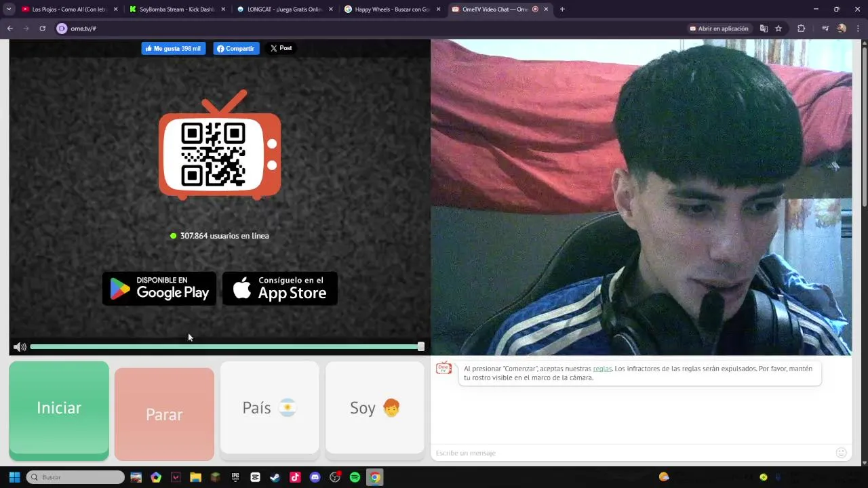Expand the tab search dropdown arrow
Viewport: 868px width, 488px height.
point(9,9)
